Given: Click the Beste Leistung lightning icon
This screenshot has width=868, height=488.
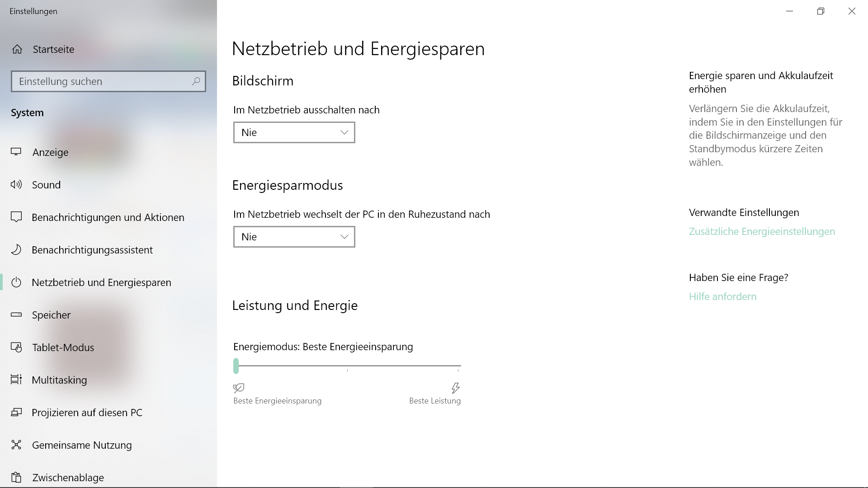Looking at the screenshot, I should tap(455, 388).
